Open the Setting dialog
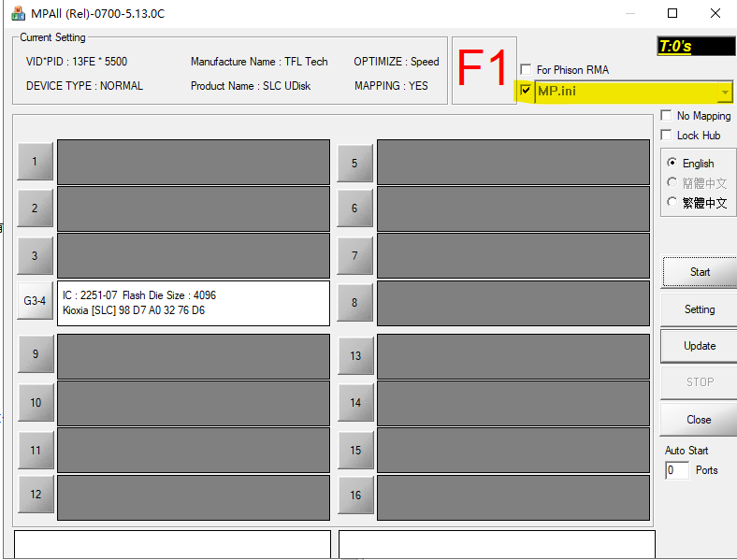The width and height of the screenshot is (737, 560). (x=700, y=309)
